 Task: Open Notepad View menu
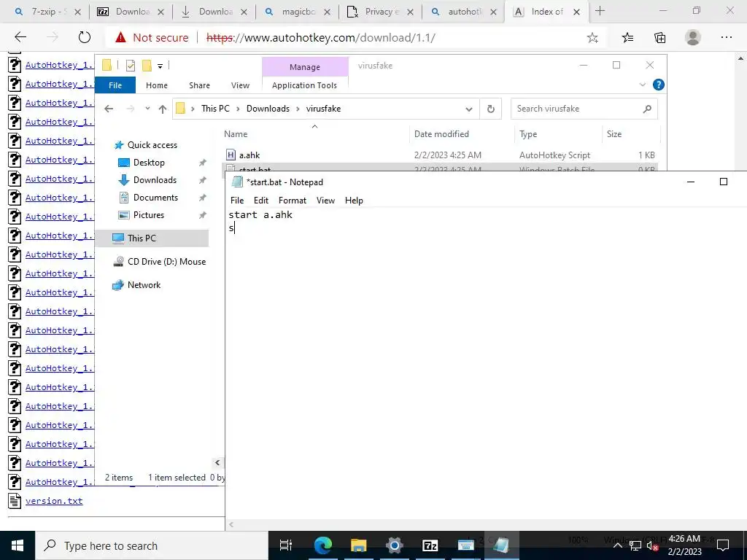point(325,201)
